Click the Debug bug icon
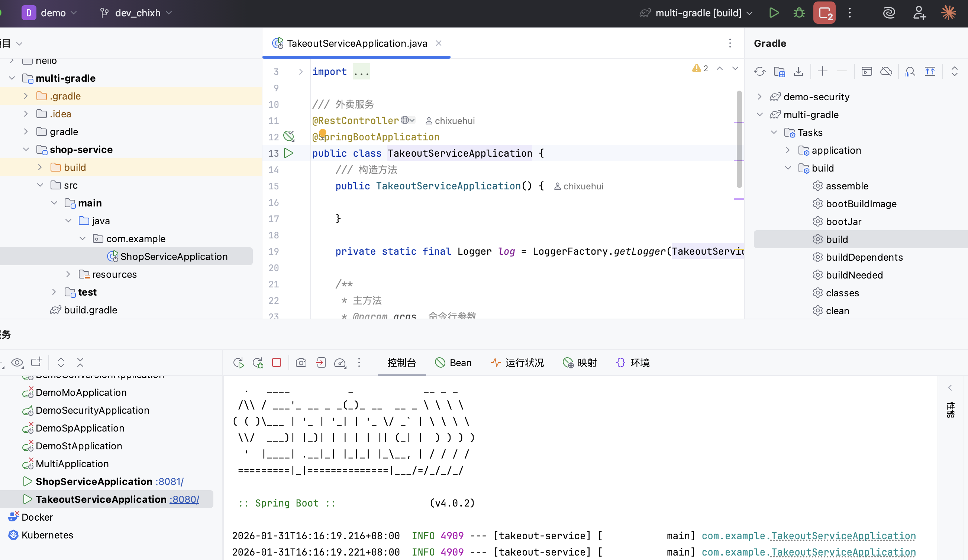This screenshot has width=968, height=560. pos(799,13)
